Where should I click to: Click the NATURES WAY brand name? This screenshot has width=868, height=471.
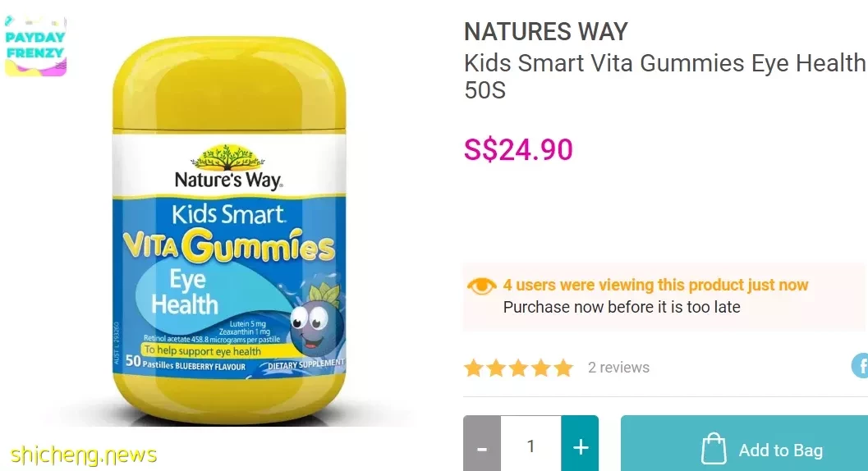click(x=546, y=31)
